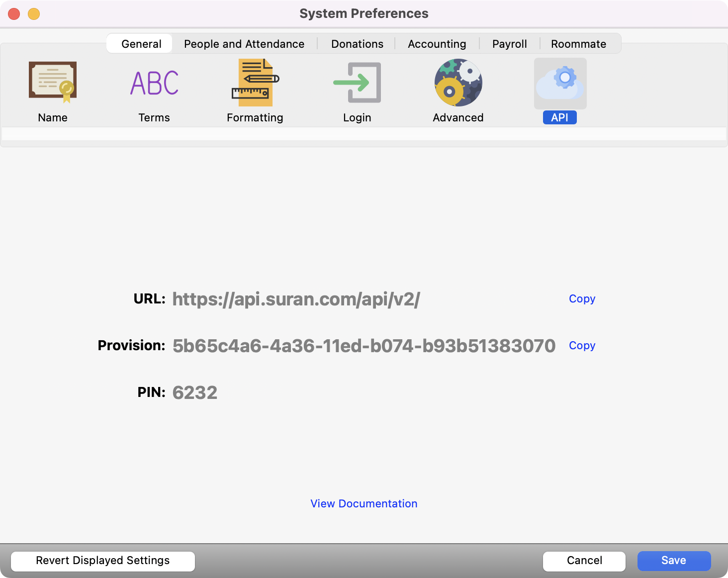Open the Roommate tab

pos(578,44)
